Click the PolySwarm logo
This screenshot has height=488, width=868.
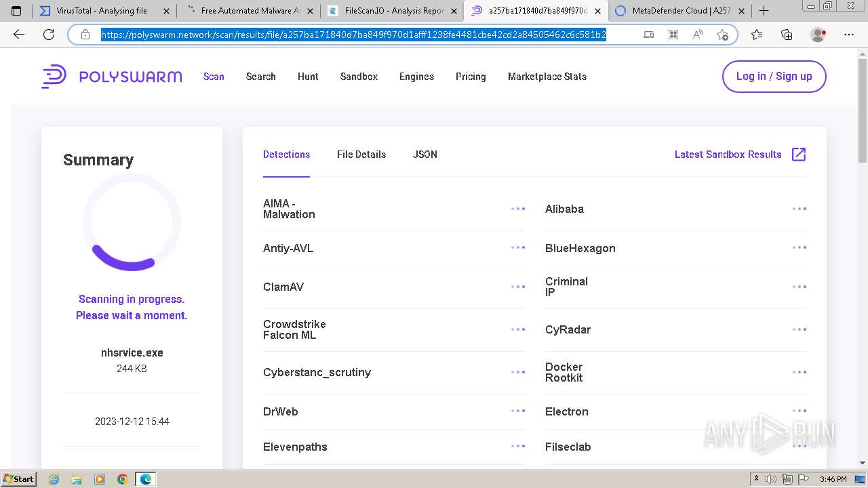pos(112,77)
